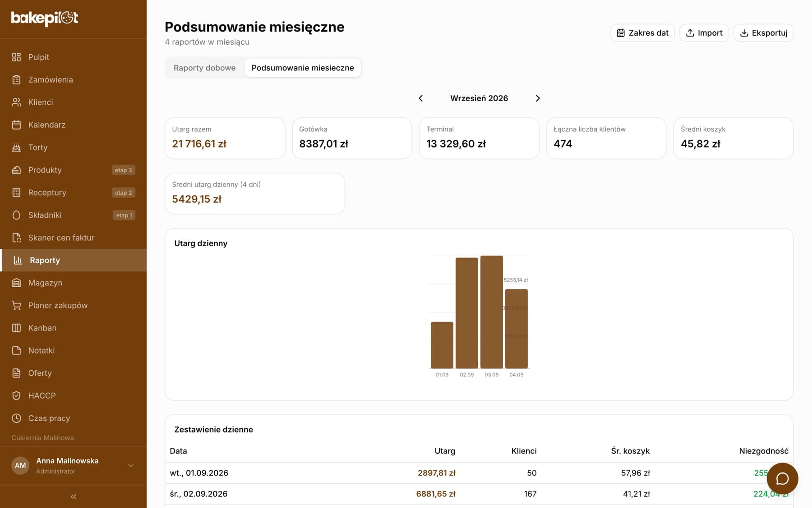Viewport: 812px width, 508px height.
Task: Click the Średni utarg dzienny card
Action: [x=255, y=193]
